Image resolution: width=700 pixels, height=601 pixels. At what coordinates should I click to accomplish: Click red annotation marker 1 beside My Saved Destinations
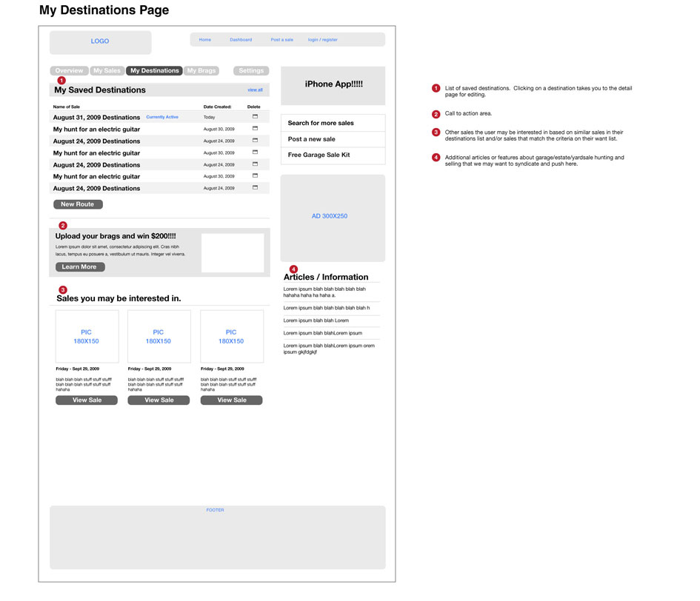tap(61, 81)
